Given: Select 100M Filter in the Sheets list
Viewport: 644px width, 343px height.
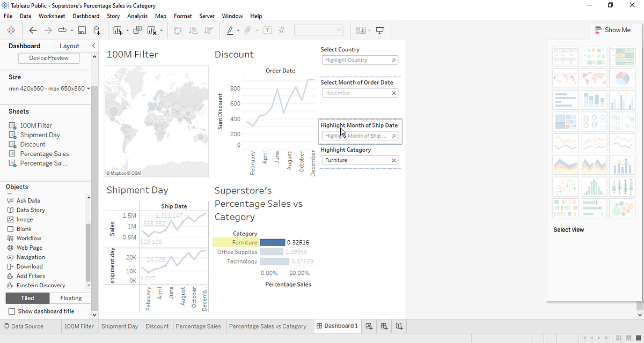Looking at the screenshot, I should [x=36, y=125].
